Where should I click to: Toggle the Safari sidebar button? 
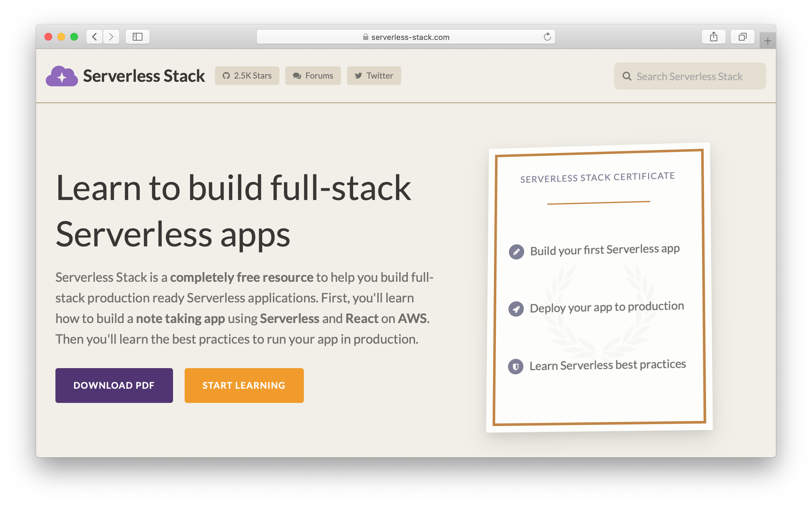[137, 37]
